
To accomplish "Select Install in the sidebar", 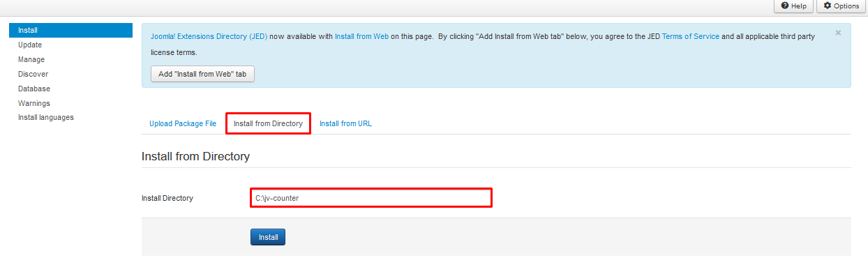I will [71, 30].
